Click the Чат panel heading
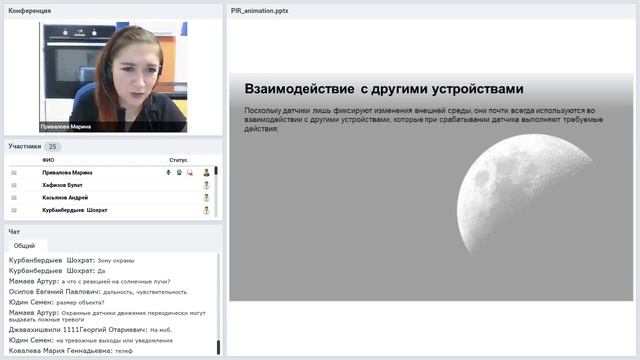 [x=14, y=231]
